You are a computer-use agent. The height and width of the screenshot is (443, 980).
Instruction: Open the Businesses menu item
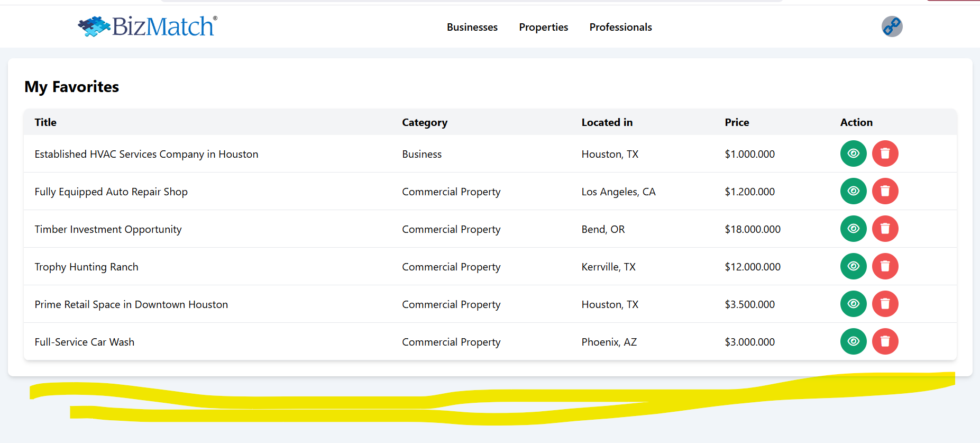click(472, 27)
